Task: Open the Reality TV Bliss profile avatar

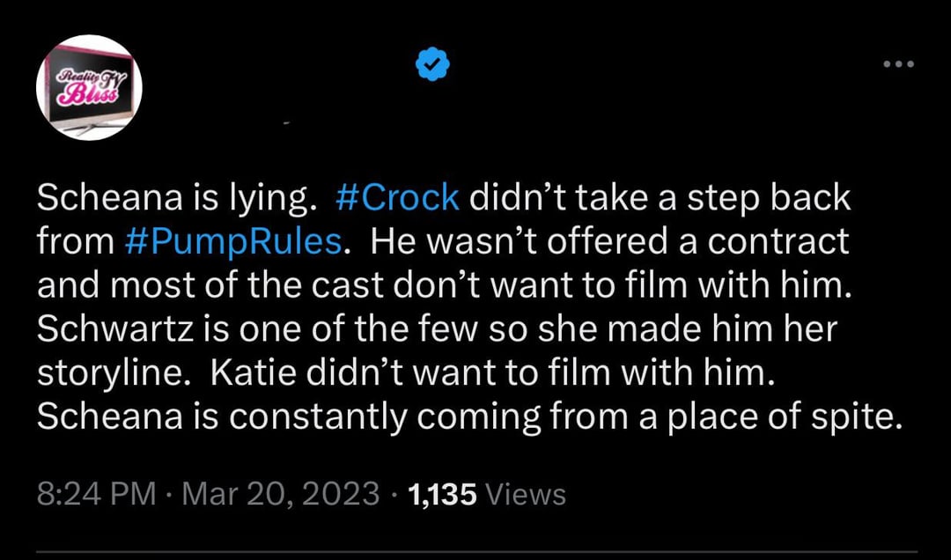Action: click(89, 87)
